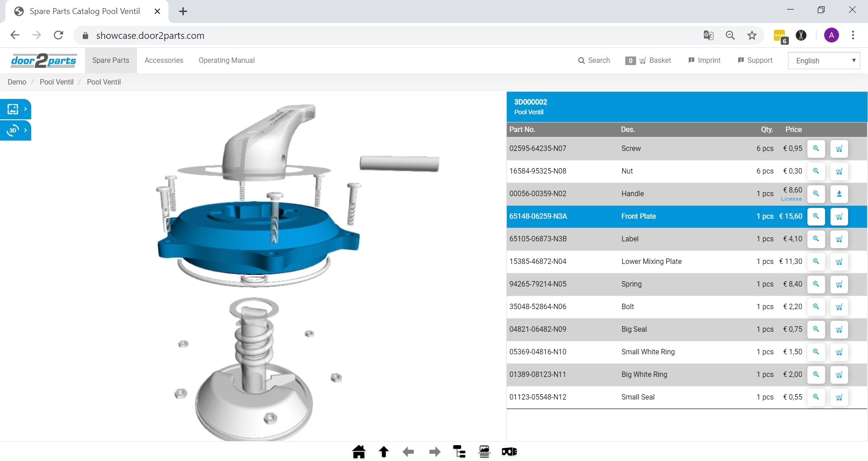Image resolution: width=868 pixels, height=461 pixels.
Task: Add Nut to basket
Action: (839, 171)
